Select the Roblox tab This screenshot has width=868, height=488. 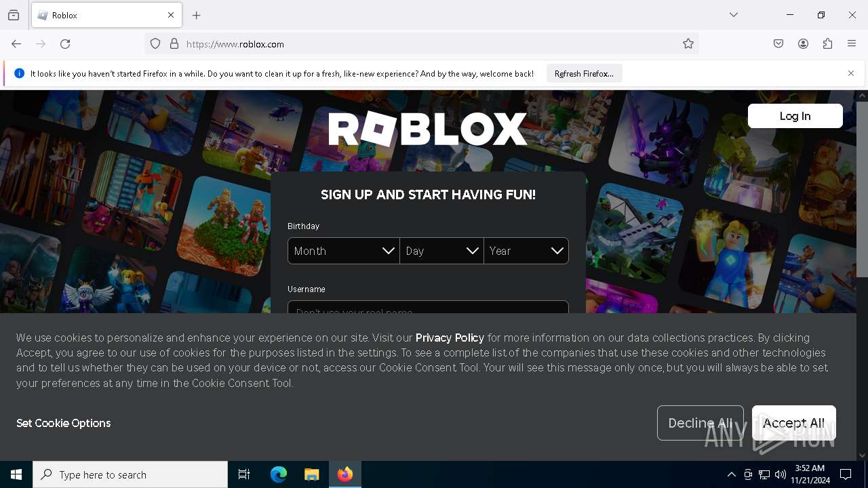[106, 15]
